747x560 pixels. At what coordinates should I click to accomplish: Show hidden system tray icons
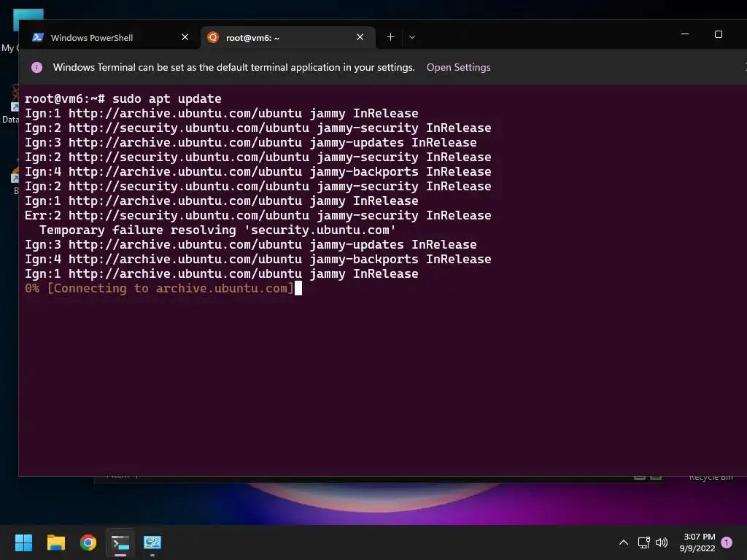(623, 542)
